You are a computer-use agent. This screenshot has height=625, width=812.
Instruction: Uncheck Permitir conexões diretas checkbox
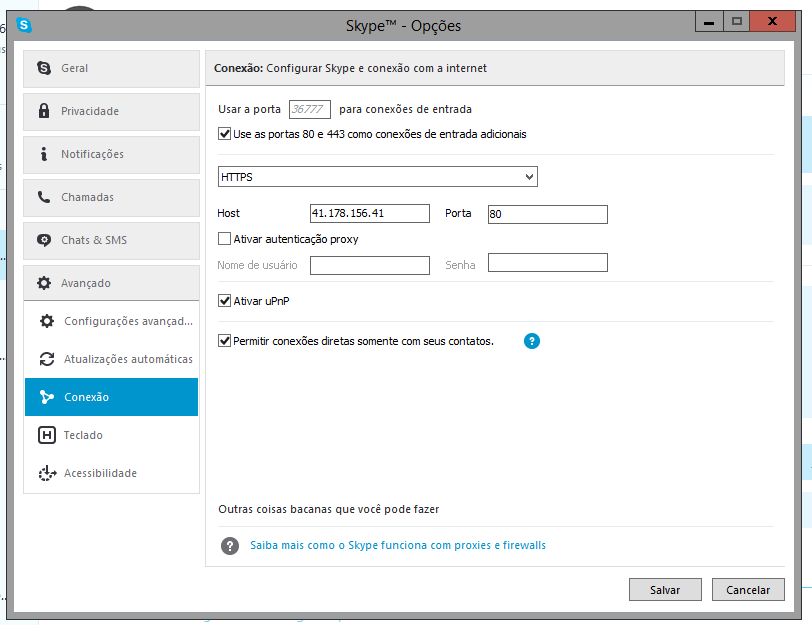click(224, 341)
